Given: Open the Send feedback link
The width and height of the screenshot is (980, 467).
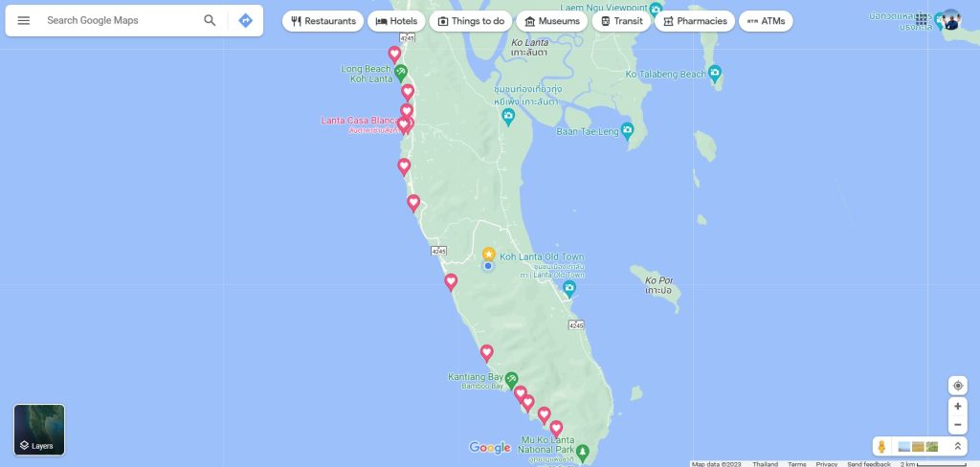Looking at the screenshot, I should tap(869, 464).
